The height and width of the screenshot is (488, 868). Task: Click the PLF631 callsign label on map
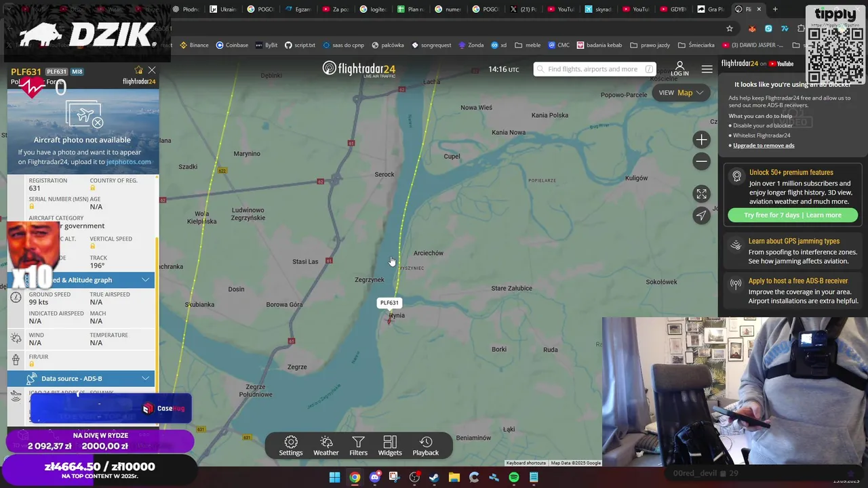pyautogui.click(x=389, y=303)
